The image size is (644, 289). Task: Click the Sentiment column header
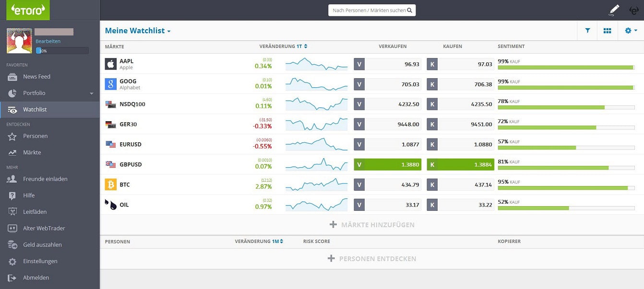tap(511, 46)
